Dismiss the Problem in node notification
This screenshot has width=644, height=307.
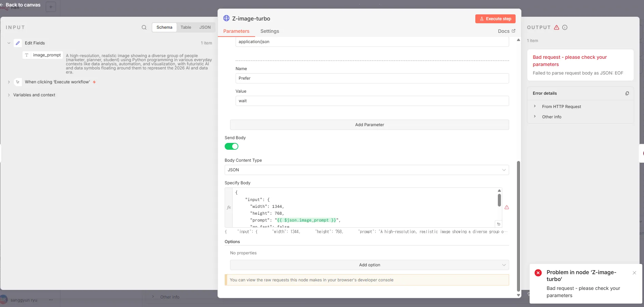coord(634,273)
